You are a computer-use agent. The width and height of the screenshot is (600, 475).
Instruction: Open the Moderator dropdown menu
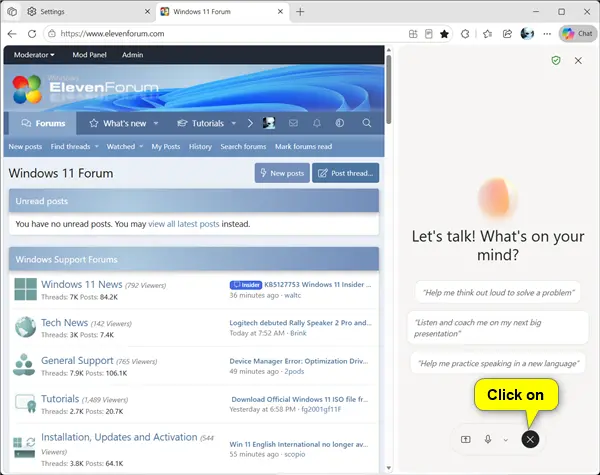tap(34, 55)
